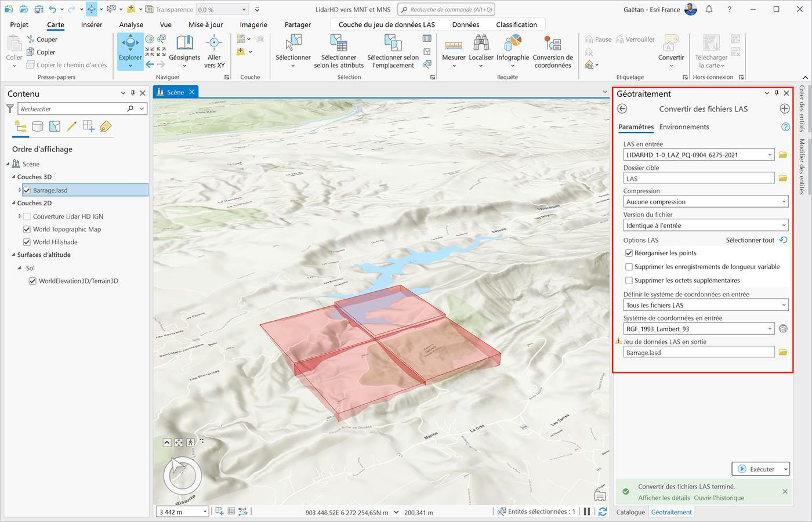The height and width of the screenshot is (522, 812).
Task: Click the back arrow in Géotraitement pane
Action: click(x=622, y=108)
